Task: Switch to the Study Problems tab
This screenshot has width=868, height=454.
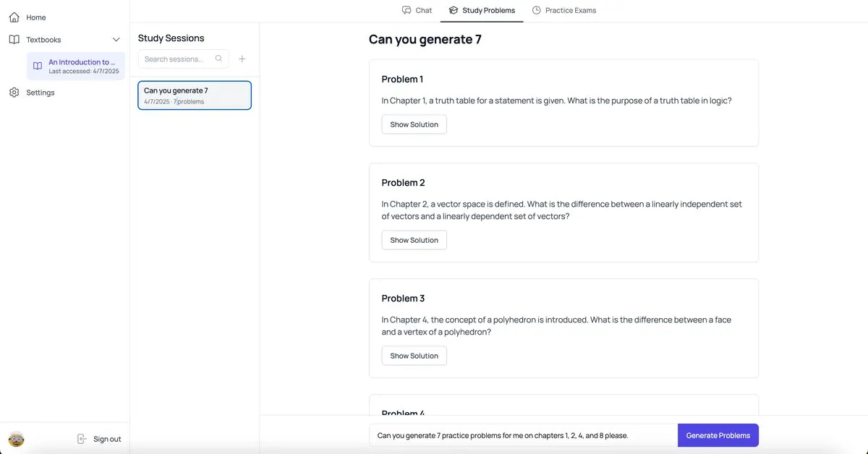Action: (x=482, y=10)
